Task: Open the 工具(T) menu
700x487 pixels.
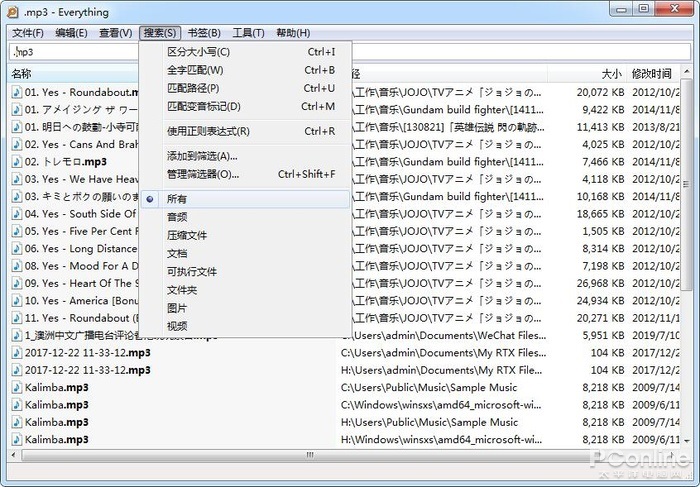Action: coord(248,33)
